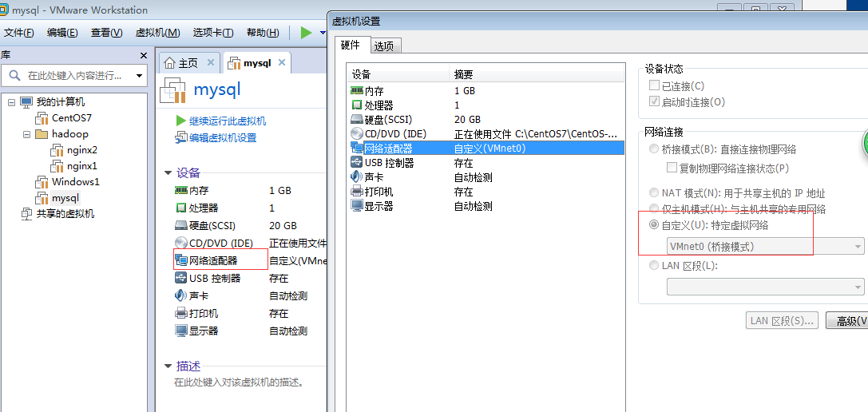Click the description text field placeholder
The height and width of the screenshot is (412, 868).
pos(239,382)
